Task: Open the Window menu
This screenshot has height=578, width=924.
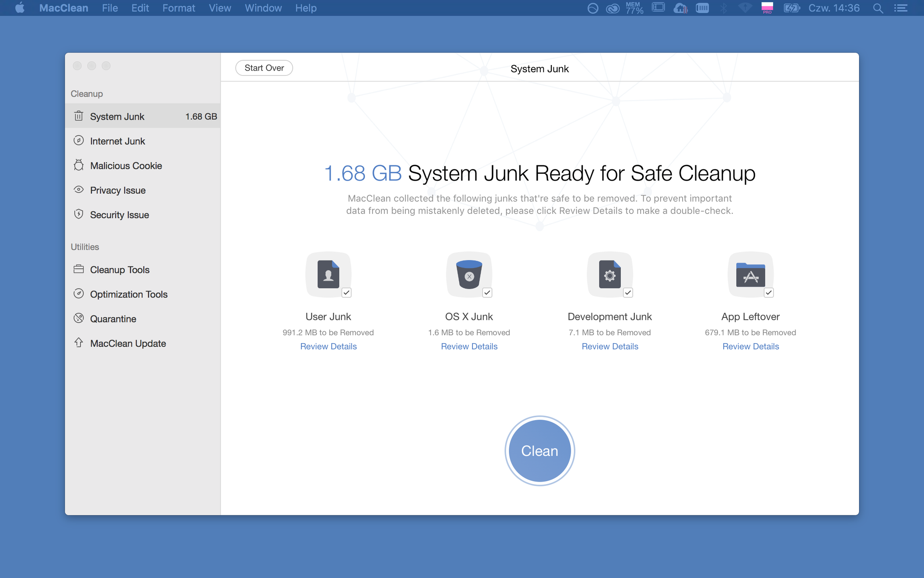Action: pos(263,8)
